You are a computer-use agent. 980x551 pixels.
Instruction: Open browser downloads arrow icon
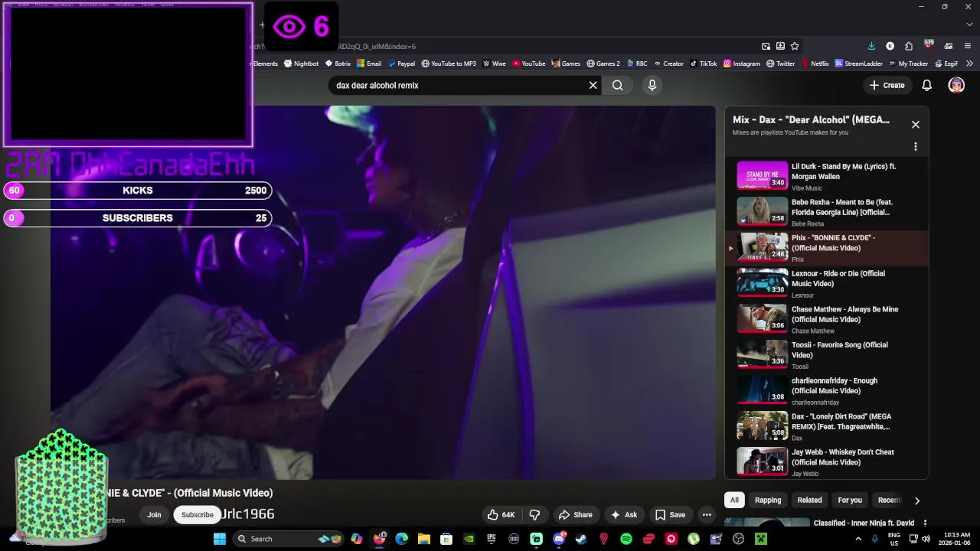pos(871,46)
